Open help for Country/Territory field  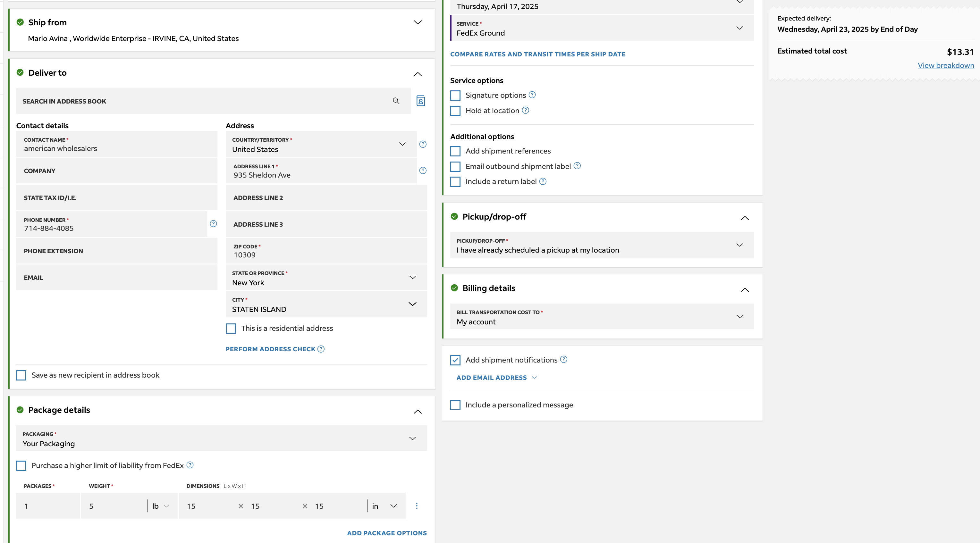[x=423, y=144]
